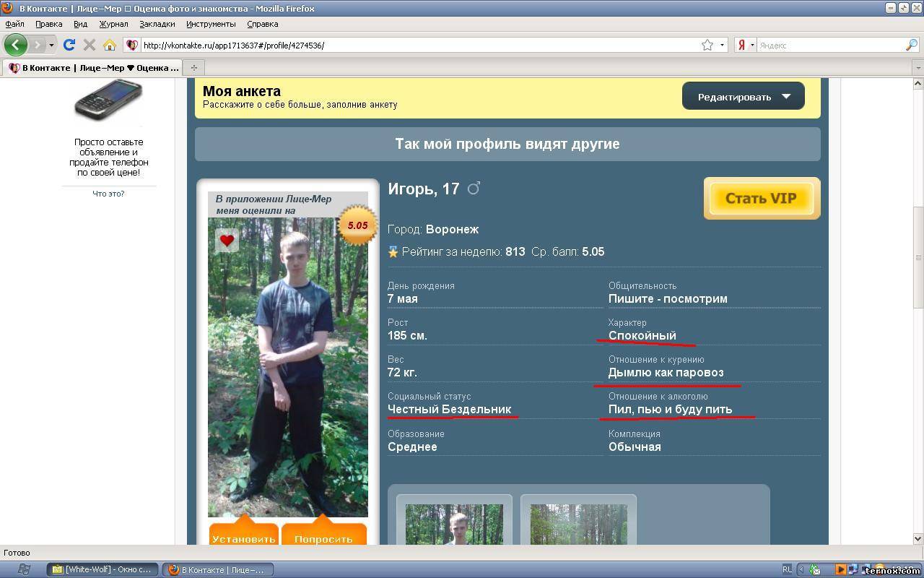Click the scrollbar down arrow

coord(918,538)
